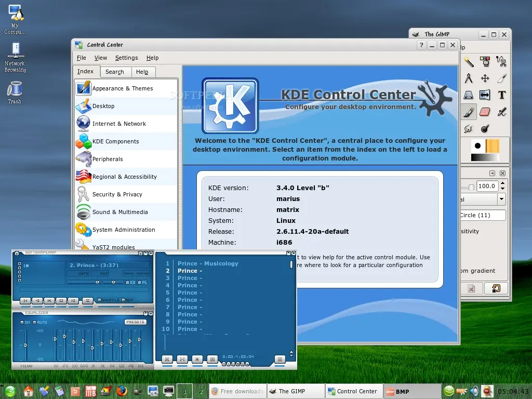Click the stop button in media player
The image size is (532, 399).
pos(61,301)
